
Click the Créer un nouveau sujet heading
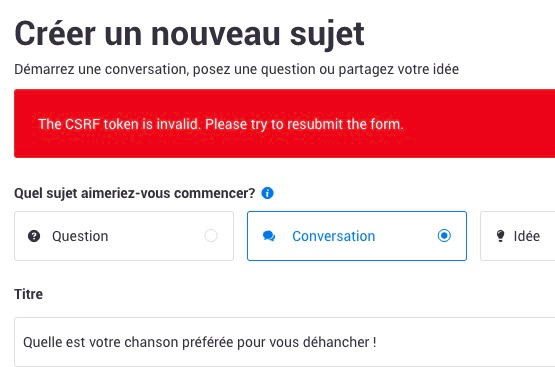click(189, 34)
